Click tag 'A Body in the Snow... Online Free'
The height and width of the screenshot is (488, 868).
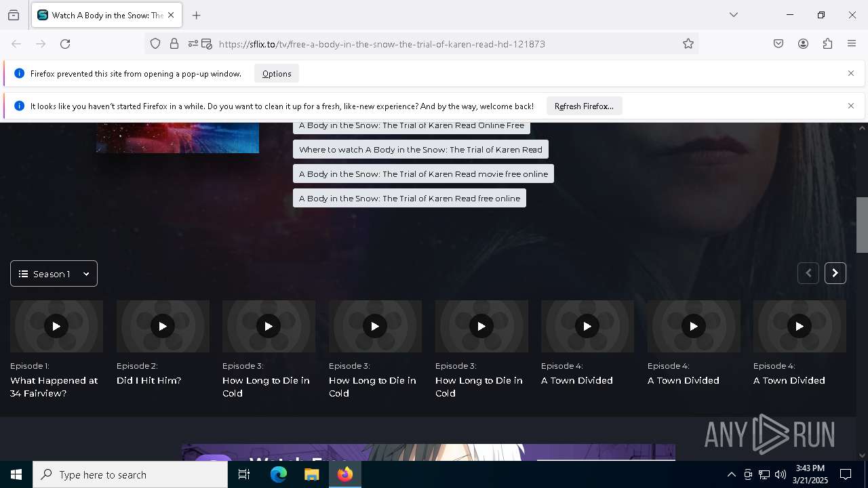pos(412,126)
